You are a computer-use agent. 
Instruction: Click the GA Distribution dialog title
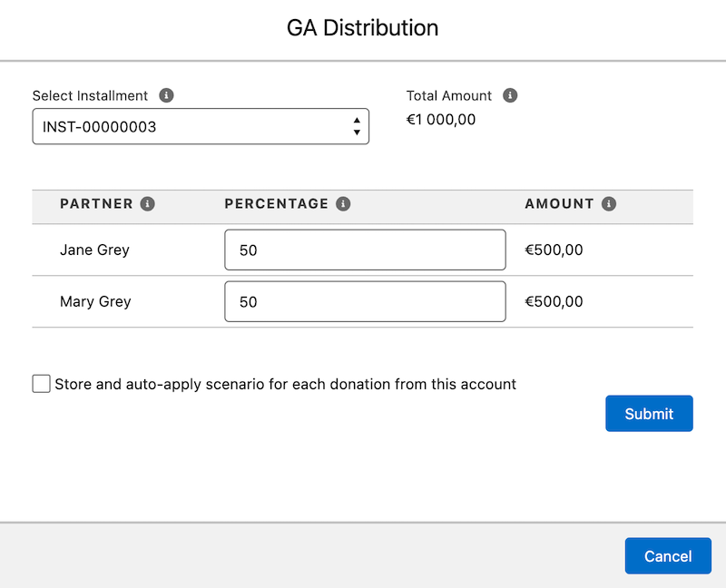pyautogui.click(x=363, y=28)
